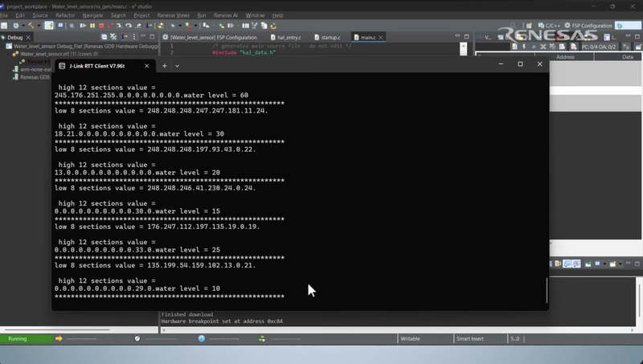The height and width of the screenshot is (364, 643).
Task: Switch to the highlighted Debug perspective button
Action: point(628,26)
